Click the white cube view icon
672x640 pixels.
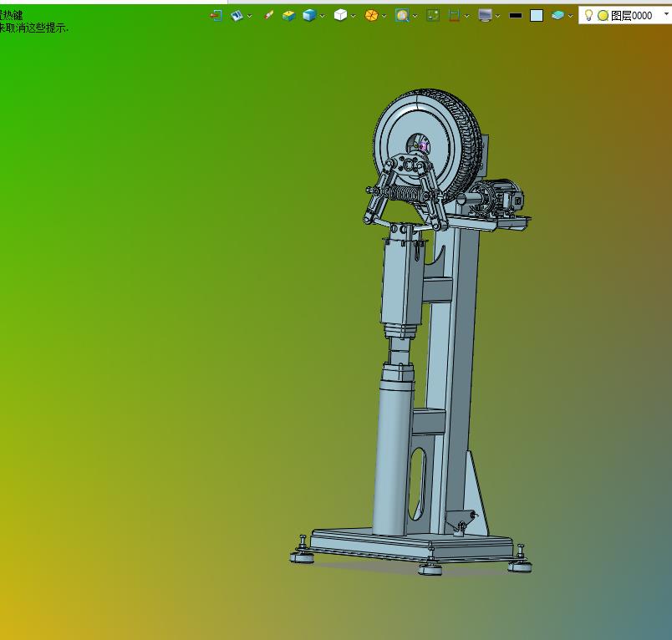tap(340, 15)
